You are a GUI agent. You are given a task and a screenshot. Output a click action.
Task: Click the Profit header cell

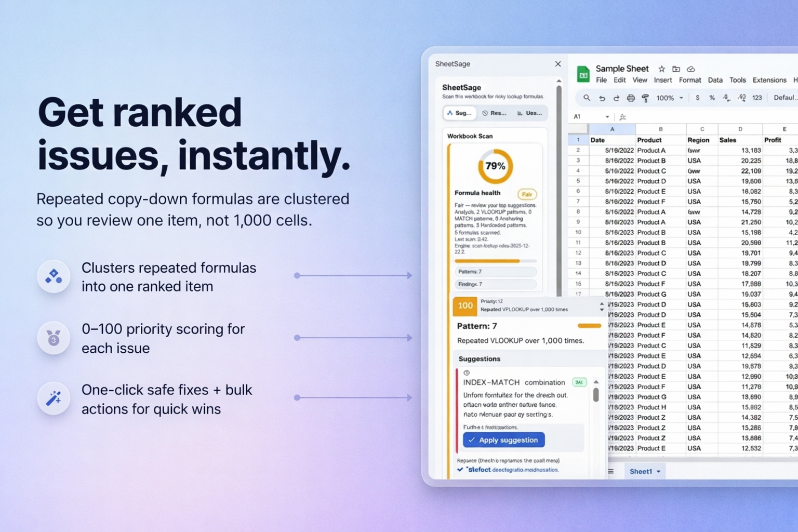(780, 140)
